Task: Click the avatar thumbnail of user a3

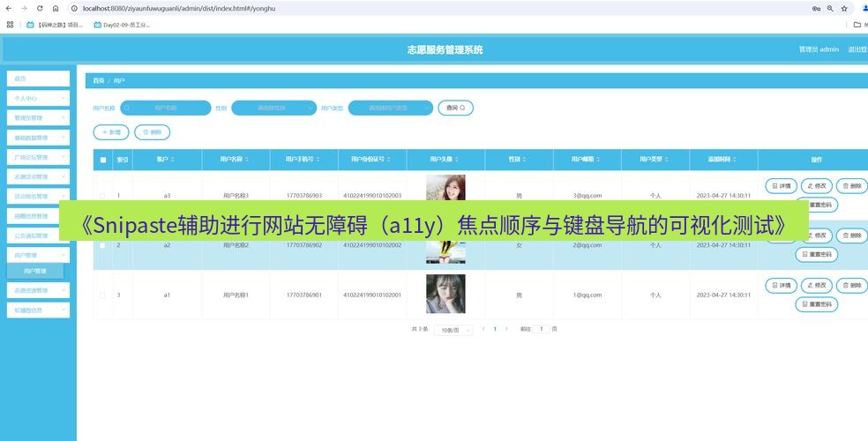Action: pyautogui.click(x=445, y=188)
